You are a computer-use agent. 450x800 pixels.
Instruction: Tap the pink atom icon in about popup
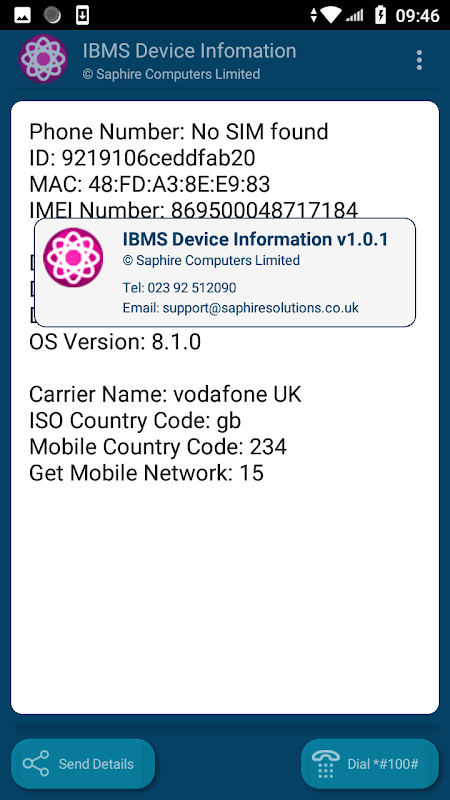[x=73, y=258]
